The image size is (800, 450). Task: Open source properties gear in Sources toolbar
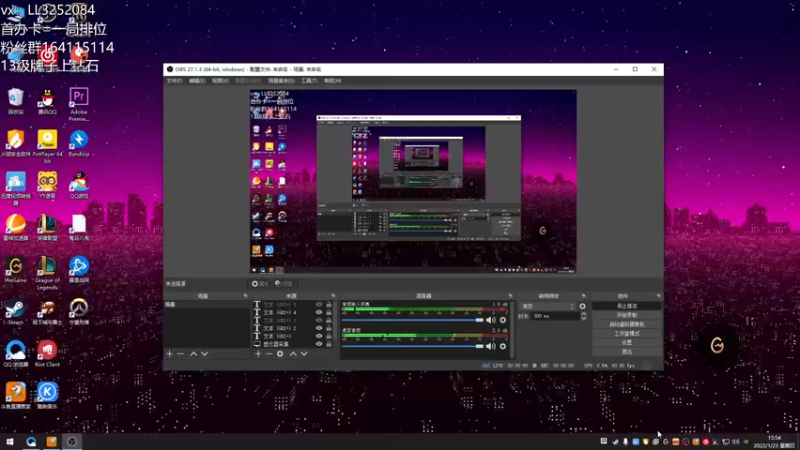click(280, 354)
